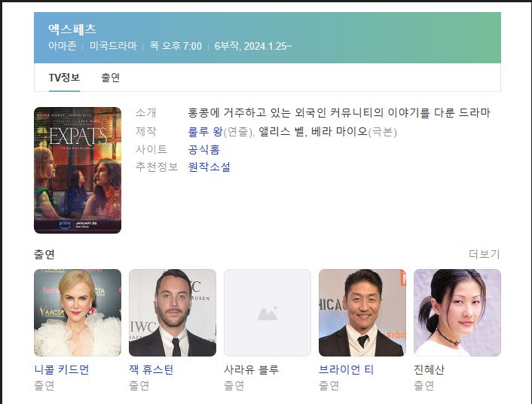This screenshot has width=532, height=404.
Task: Open the 니콜 키드먼 name link
Action: tap(62, 369)
